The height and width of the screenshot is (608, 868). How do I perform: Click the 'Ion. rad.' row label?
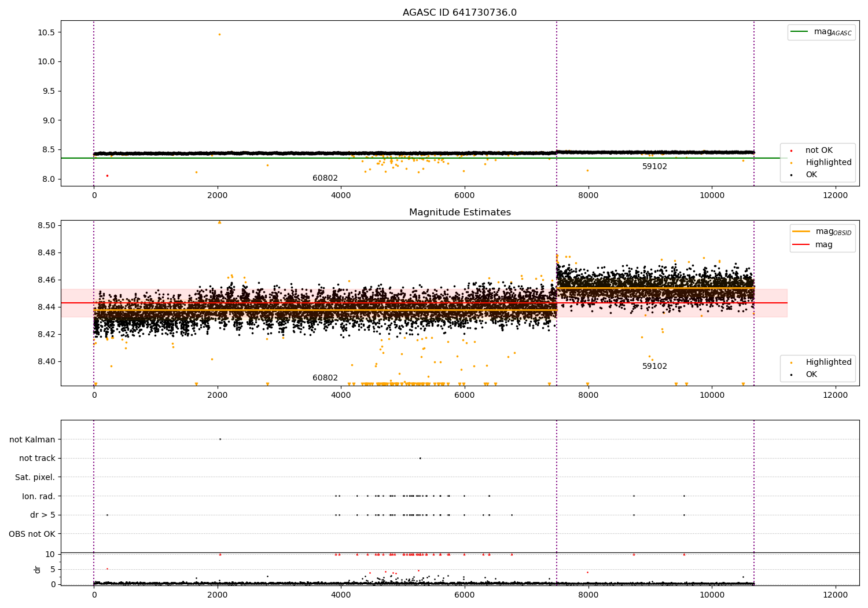39,496
